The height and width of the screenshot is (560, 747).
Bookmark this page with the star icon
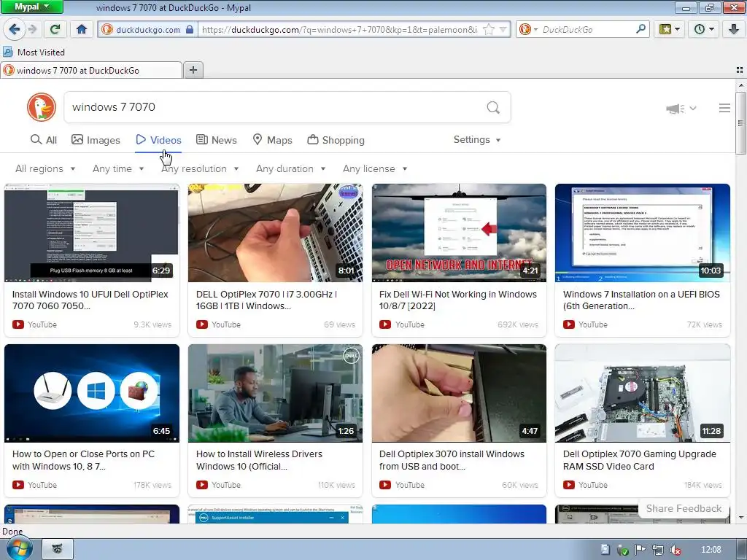(x=488, y=29)
